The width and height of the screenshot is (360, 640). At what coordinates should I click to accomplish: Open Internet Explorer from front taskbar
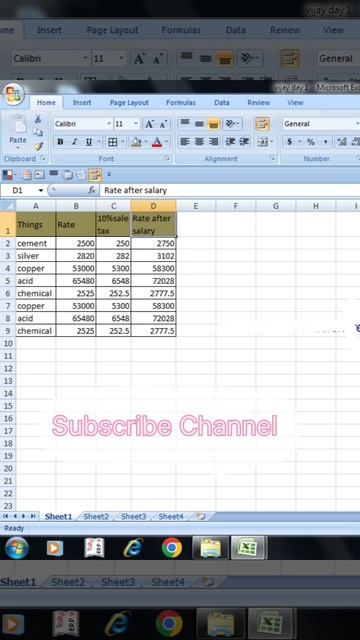(x=133, y=548)
